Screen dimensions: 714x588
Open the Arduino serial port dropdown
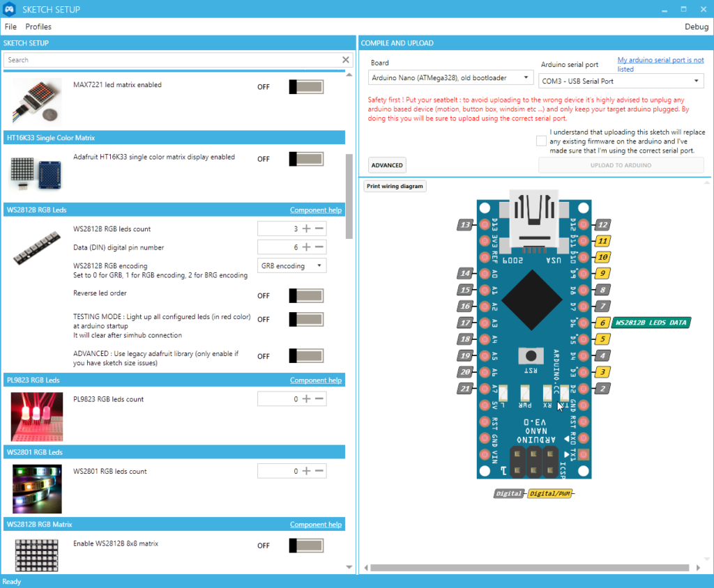[621, 81]
